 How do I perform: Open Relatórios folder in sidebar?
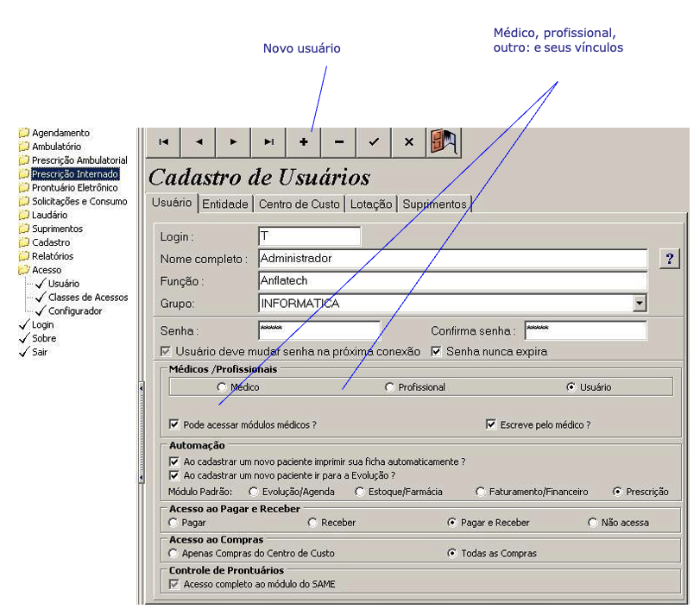click(x=46, y=256)
